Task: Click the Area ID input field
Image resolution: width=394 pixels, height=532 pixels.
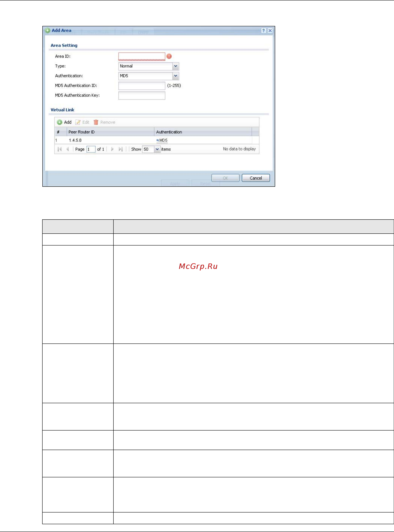Action: (x=142, y=56)
